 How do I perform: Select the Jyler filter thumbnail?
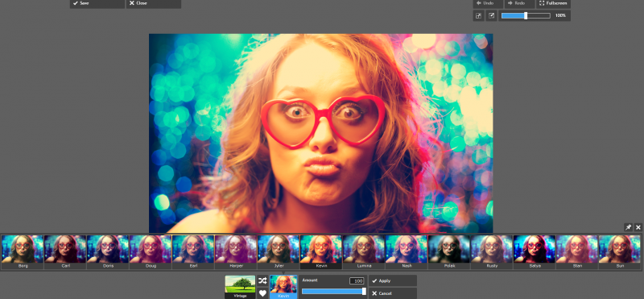[279, 252]
